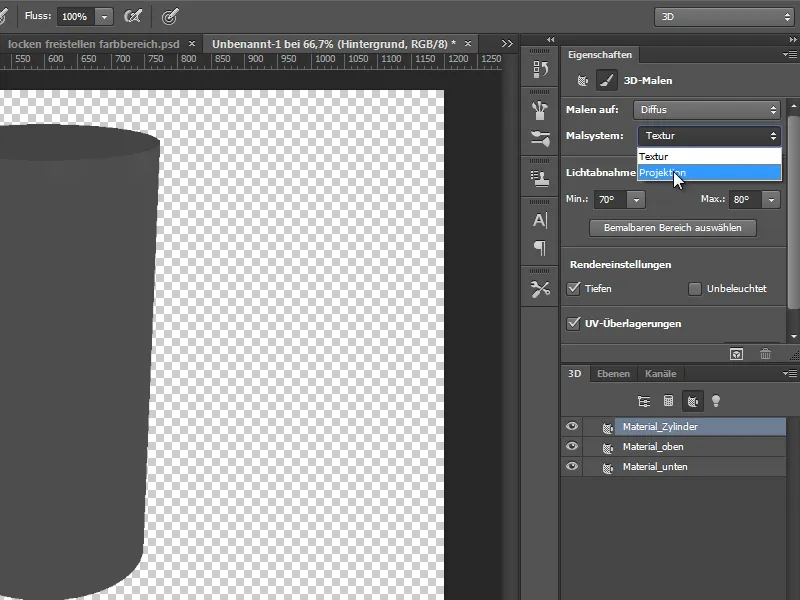800x600 pixels.
Task: Hide Material_unten via its eye icon
Action: 572,466
